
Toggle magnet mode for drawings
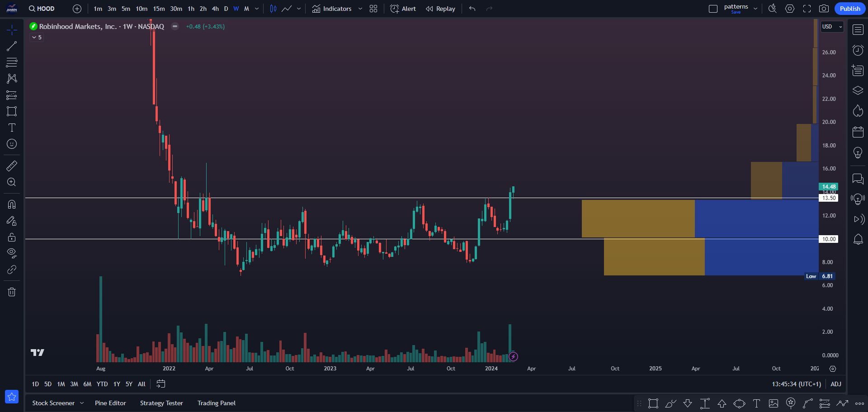click(12, 204)
